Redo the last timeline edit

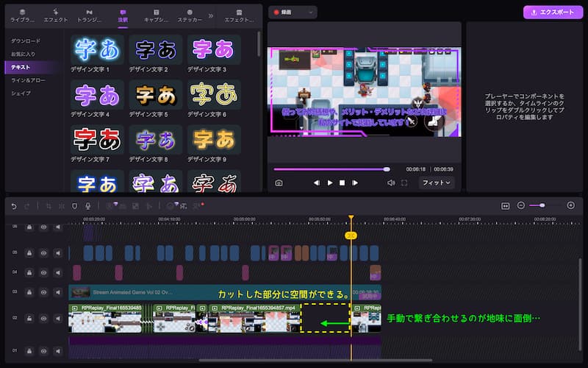(27, 206)
